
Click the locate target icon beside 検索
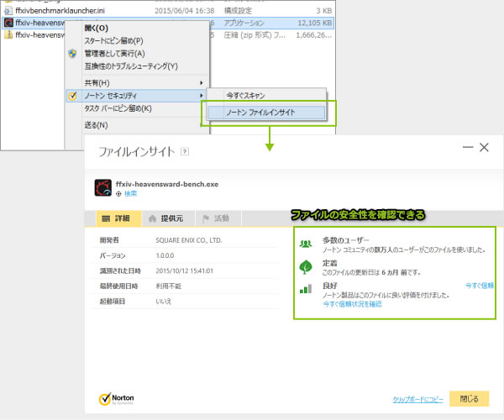(118, 194)
